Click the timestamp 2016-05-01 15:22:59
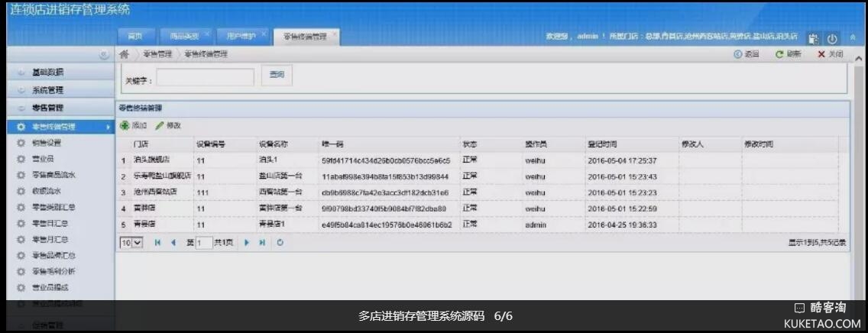The height and width of the screenshot is (333, 868). click(x=622, y=209)
